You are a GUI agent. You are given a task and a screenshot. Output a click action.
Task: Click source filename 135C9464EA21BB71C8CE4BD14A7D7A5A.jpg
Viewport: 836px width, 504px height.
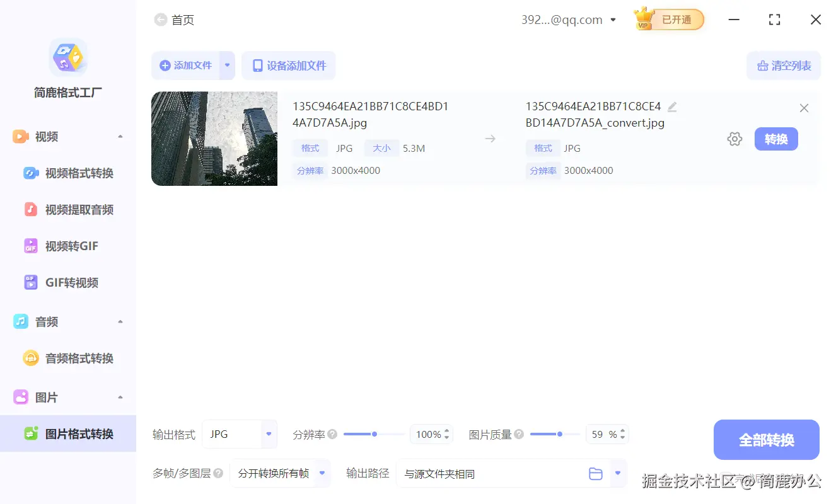pos(371,115)
